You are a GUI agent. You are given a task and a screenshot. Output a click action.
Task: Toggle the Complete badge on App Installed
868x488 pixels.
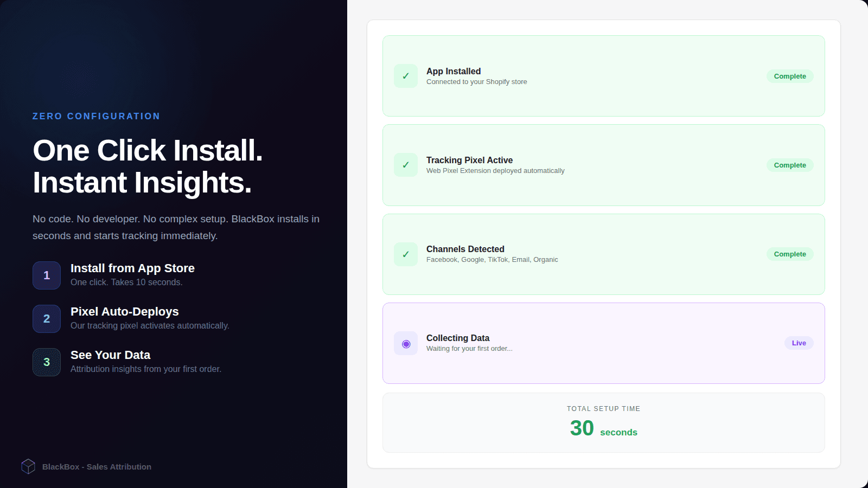789,76
